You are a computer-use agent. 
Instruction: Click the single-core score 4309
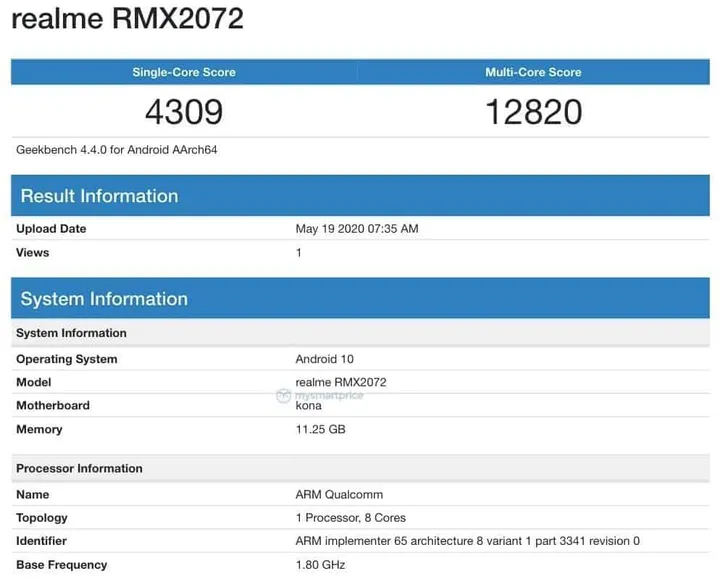click(183, 111)
